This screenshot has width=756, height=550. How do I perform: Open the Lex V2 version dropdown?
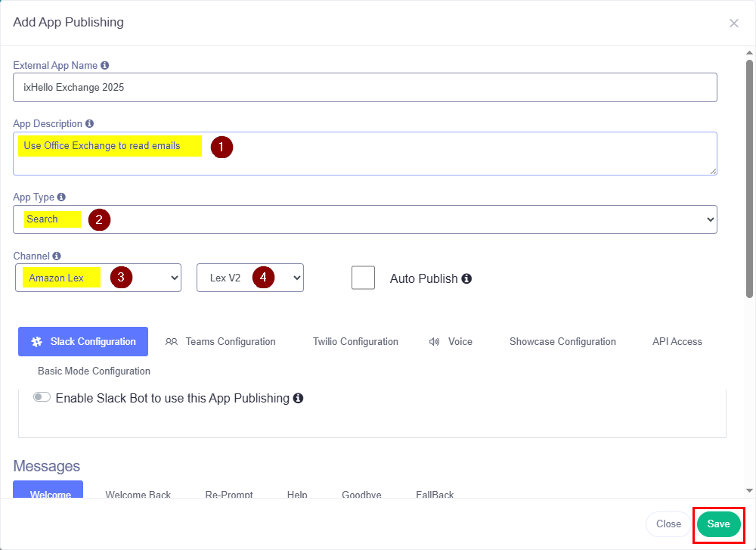(x=250, y=278)
